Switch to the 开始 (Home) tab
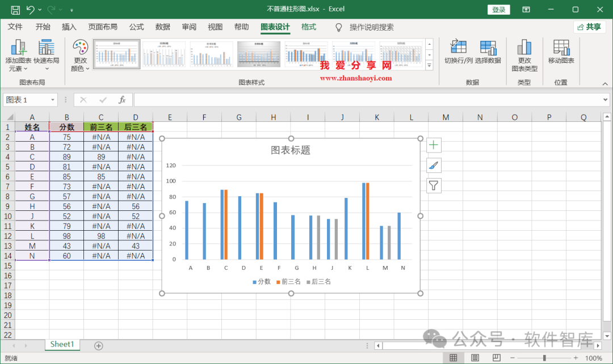The width and height of the screenshot is (613, 364). [43, 27]
